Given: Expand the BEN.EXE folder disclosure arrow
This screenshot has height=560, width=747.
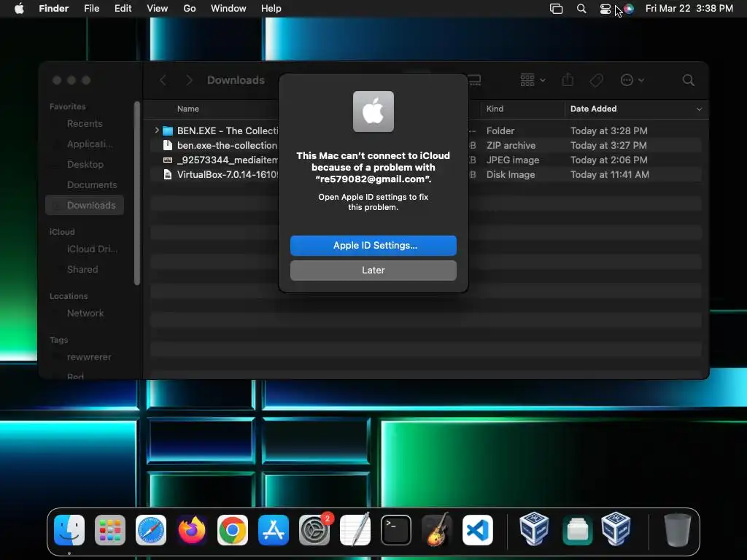Looking at the screenshot, I should (x=157, y=130).
